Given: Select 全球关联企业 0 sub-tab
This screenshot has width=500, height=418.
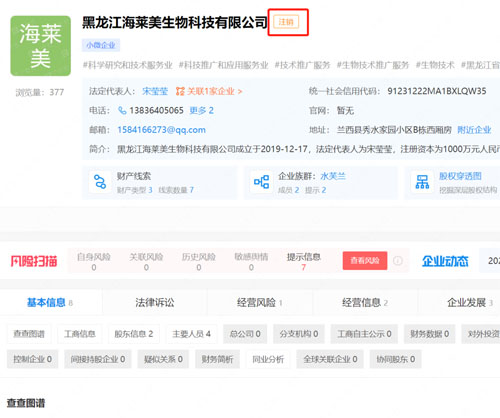Looking at the screenshot, I should point(330,359).
